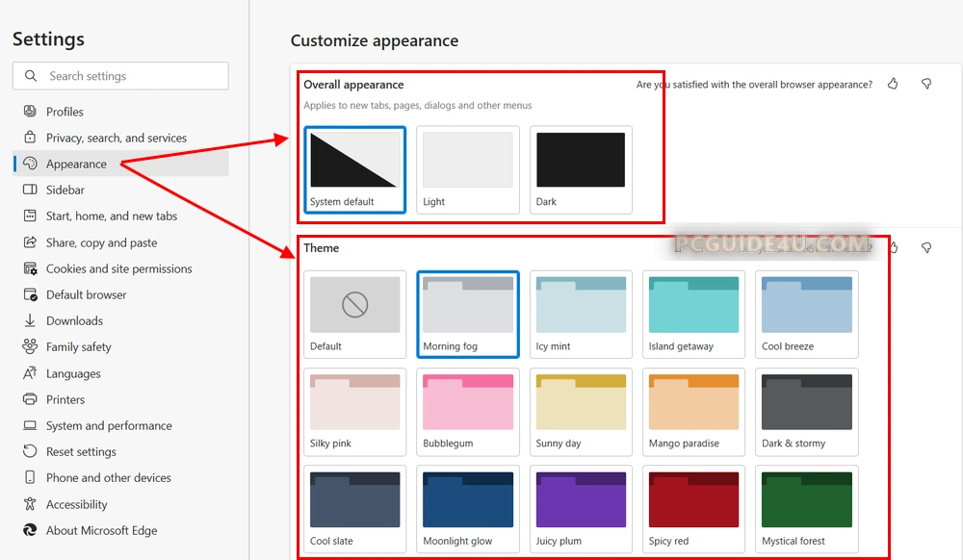963x560 pixels.
Task: Apply the Juicy plum theme
Action: [x=581, y=509]
